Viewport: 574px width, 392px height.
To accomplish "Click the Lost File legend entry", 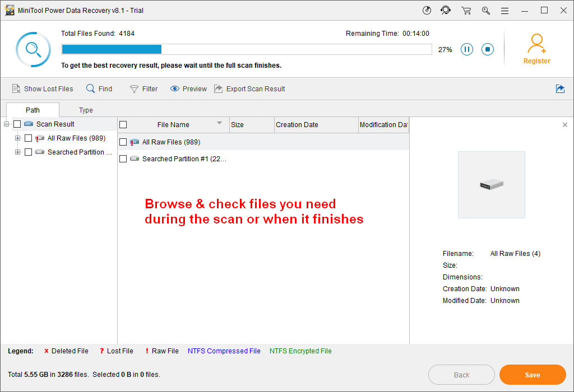I will click(117, 351).
